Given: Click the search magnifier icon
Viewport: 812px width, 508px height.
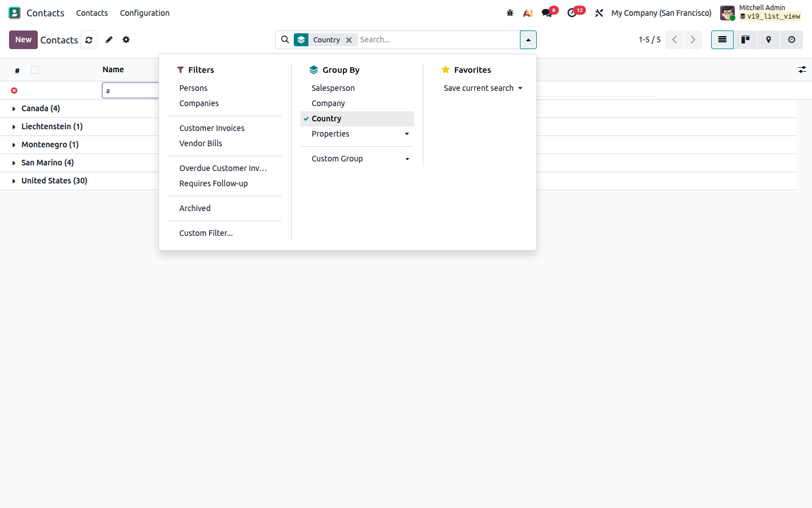Looking at the screenshot, I should [285, 40].
